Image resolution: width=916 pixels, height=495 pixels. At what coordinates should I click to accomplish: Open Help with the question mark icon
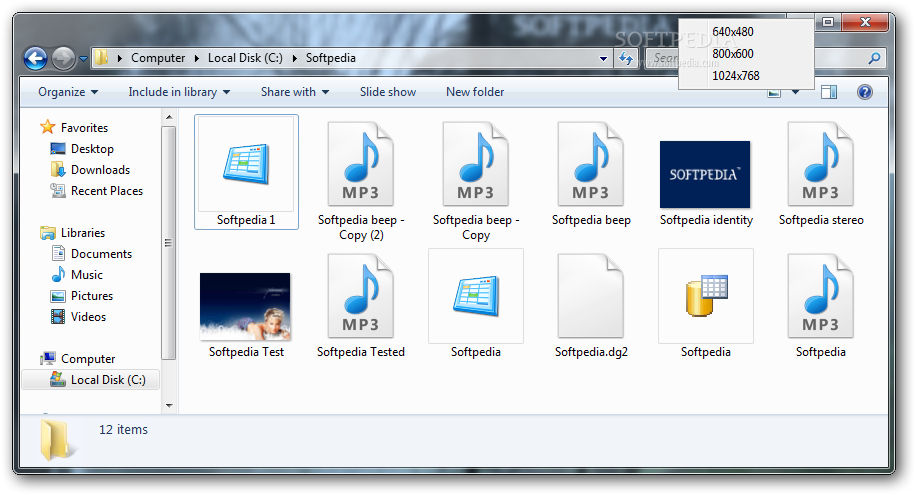(865, 92)
